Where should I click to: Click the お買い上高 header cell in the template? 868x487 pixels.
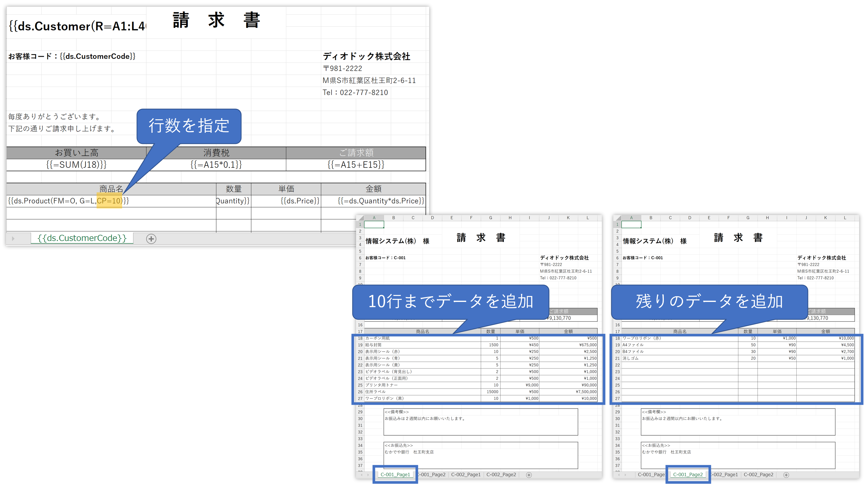tap(77, 153)
